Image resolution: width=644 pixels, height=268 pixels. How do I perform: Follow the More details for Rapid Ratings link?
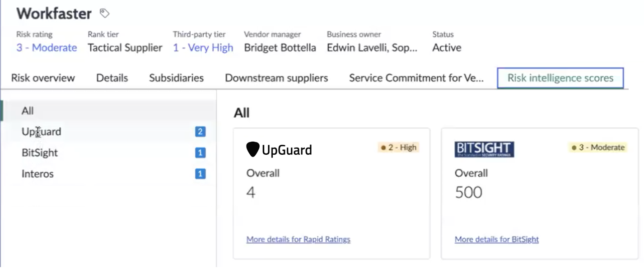tap(299, 240)
